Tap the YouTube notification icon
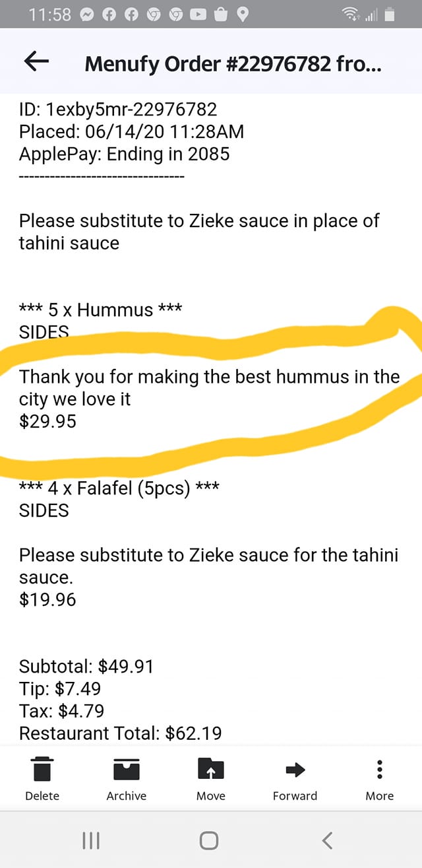The height and width of the screenshot is (868, 422). point(198,14)
